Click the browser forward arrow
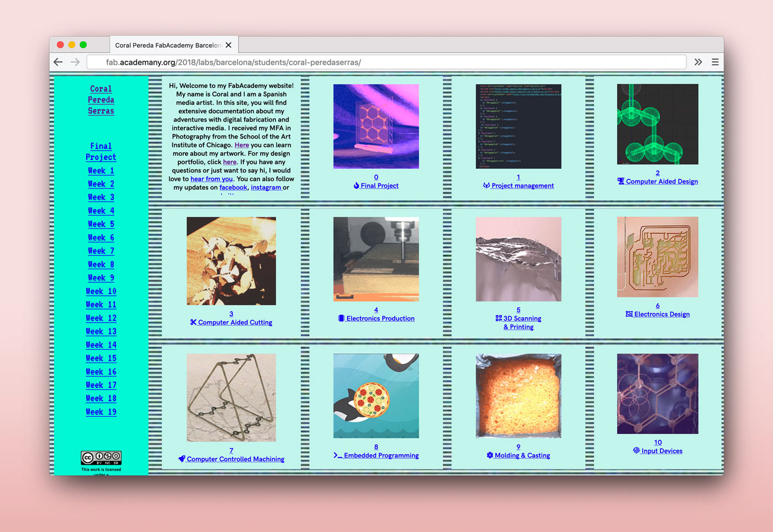773x532 pixels. [x=75, y=62]
